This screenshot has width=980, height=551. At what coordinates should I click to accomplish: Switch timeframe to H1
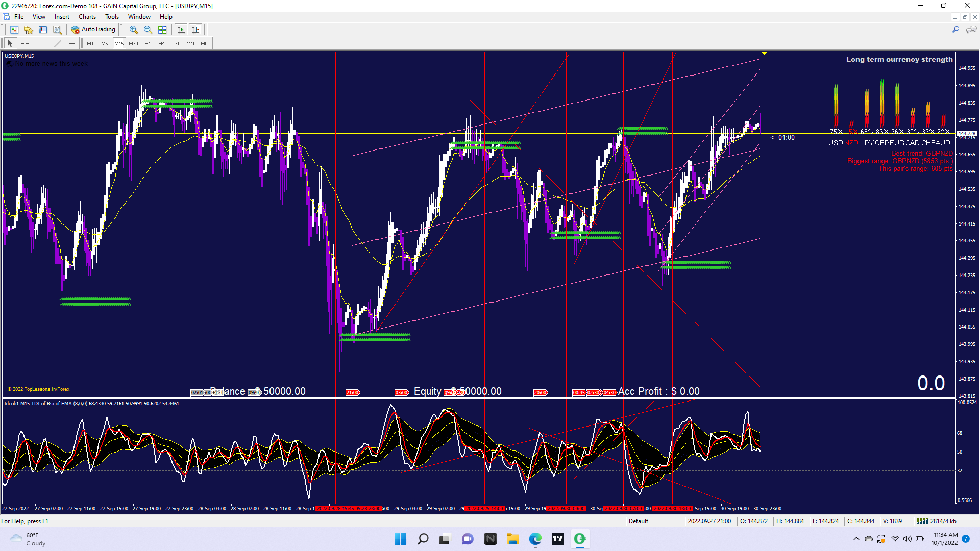pyautogui.click(x=148, y=43)
